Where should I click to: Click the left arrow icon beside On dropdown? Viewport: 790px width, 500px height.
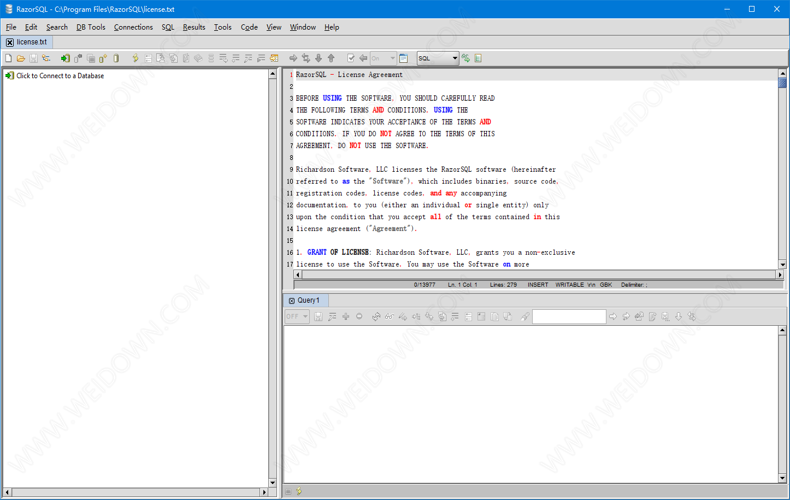pyautogui.click(x=363, y=58)
